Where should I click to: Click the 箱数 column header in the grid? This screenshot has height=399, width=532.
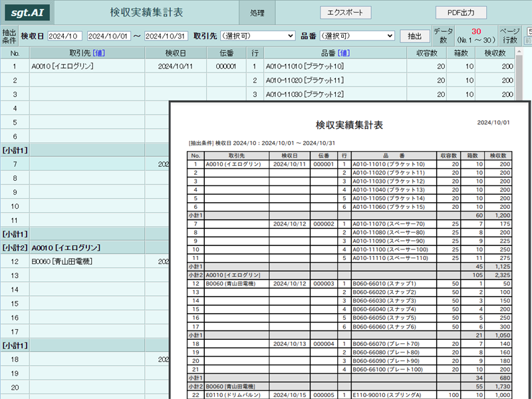click(x=461, y=53)
